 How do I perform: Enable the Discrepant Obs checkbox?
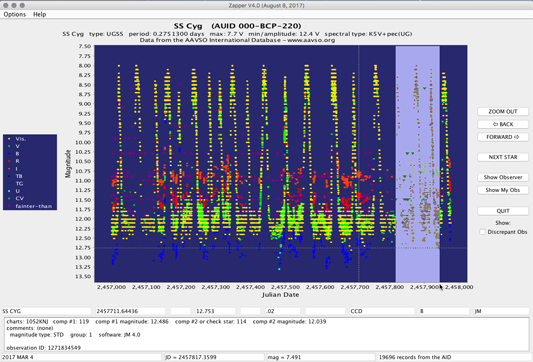[x=482, y=232]
